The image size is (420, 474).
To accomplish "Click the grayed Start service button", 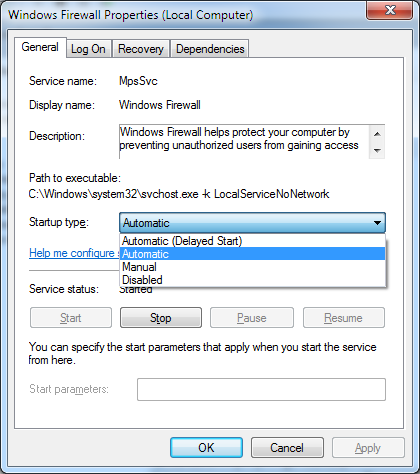I will click(x=71, y=318).
